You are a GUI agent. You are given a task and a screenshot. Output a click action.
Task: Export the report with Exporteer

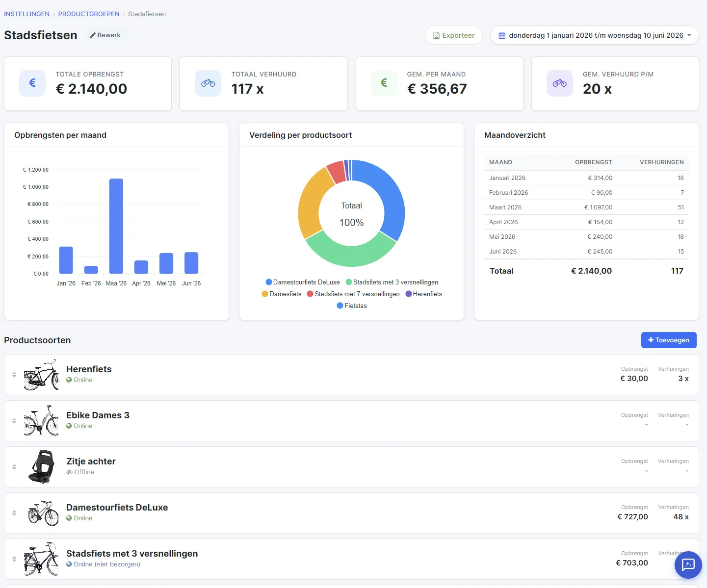point(454,35)
